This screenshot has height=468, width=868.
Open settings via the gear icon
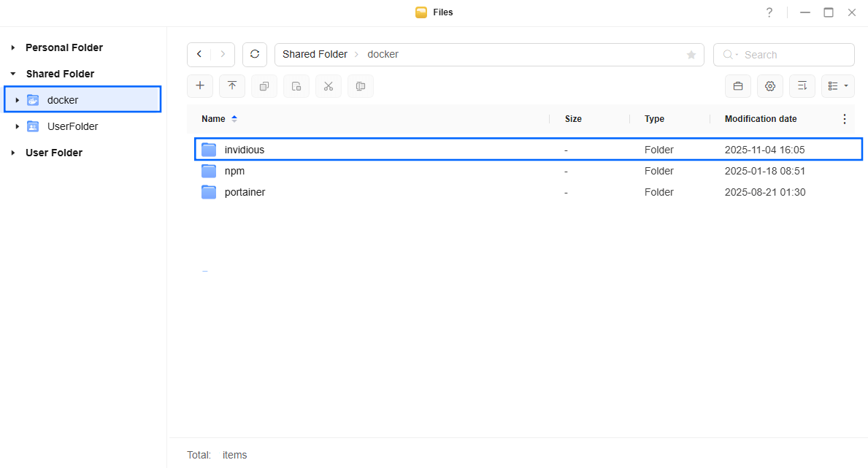pos(769,86)
